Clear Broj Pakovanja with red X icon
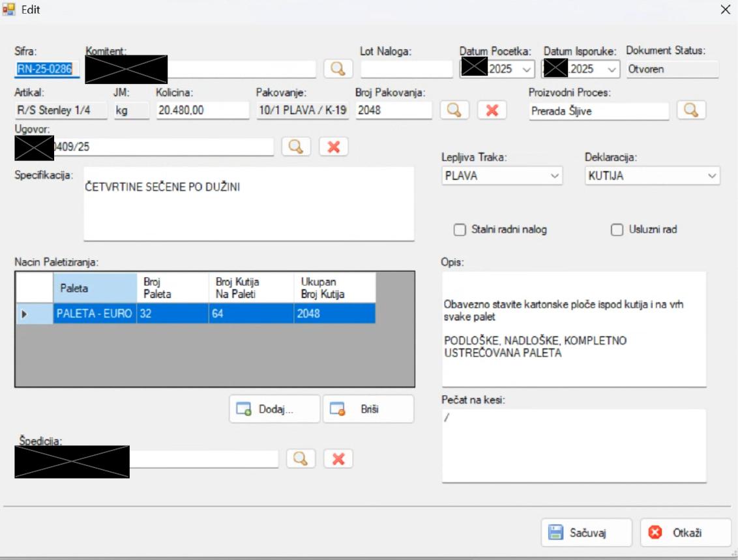This screenshot has height=560, width=738. click(x=492, y=110)
